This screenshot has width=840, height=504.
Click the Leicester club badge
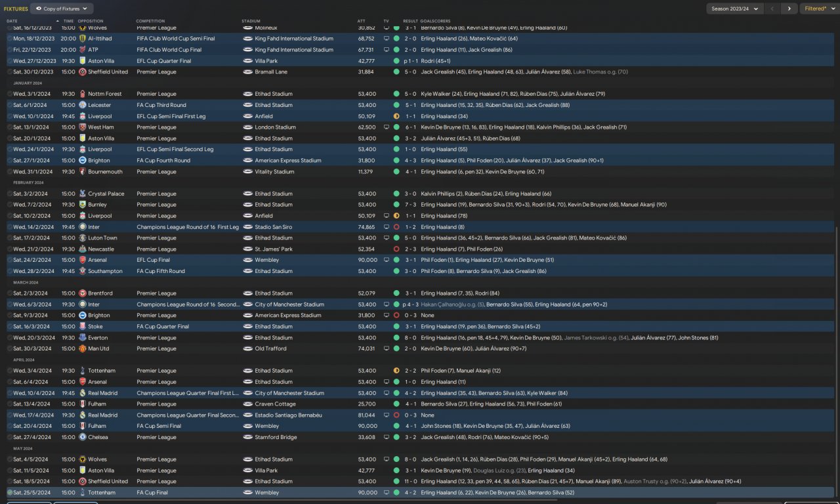[82, 105]
